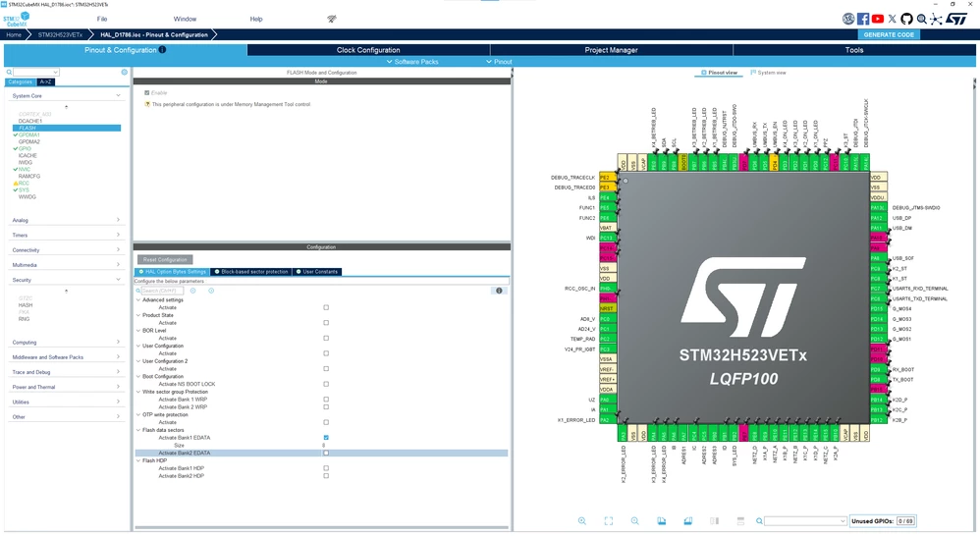This screenshot has width=980, height=536.
Task: Open the X (Twitter) icon link
Action: 893,19
